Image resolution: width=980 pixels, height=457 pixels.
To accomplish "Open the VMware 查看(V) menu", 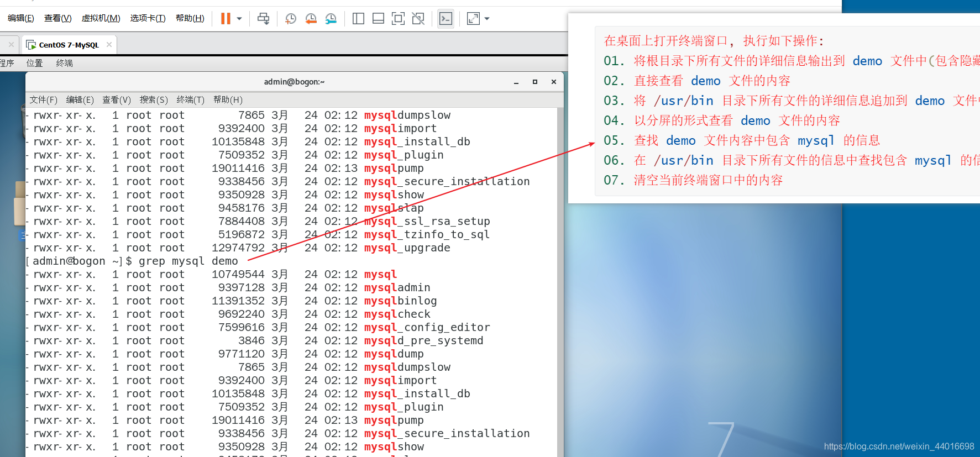I will coord(58,18).
